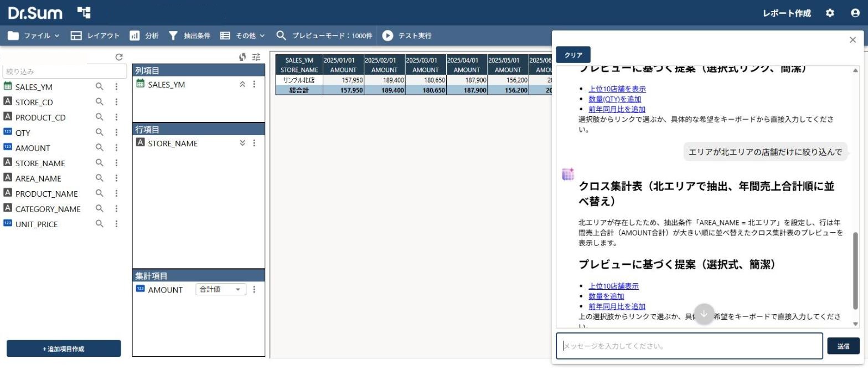Open more options for QTY in field list
This screenshot has width=868, height=369.
pos(116,132)
